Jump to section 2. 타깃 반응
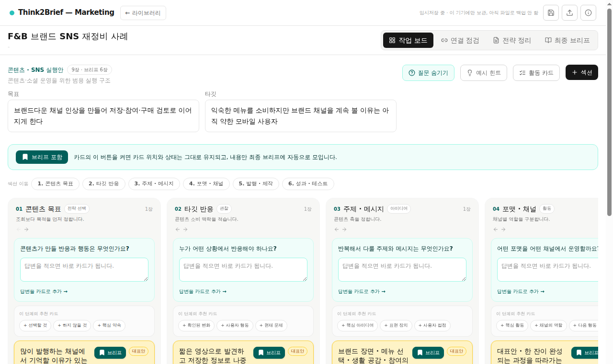Image resolution: width=613 pixels, height=364 pixels. [104, 184]
